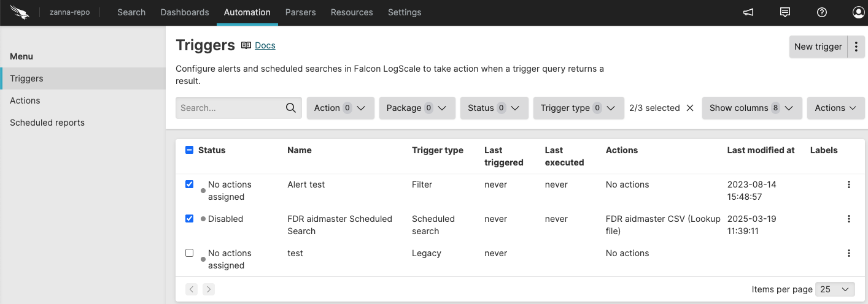Open Scheduled reports in side menu
Image resolution: width=868 pixels, height=304 pixels.
(x=47, y=123)
